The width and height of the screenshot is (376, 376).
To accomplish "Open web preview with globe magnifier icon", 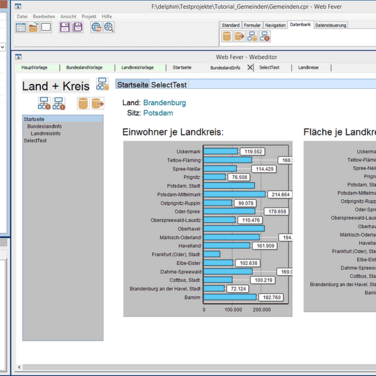I will (109, 27).
